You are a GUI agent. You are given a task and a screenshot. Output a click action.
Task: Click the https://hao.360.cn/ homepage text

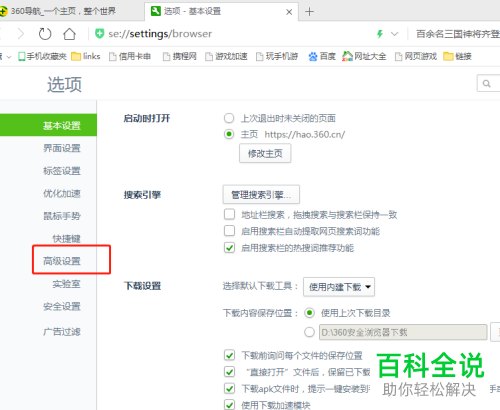click(305, 134)
